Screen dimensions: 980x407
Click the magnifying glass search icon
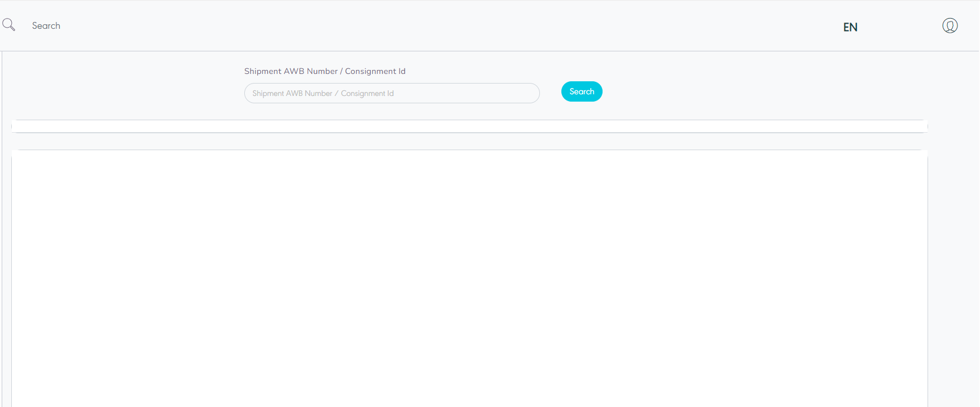tap(8, 25)
